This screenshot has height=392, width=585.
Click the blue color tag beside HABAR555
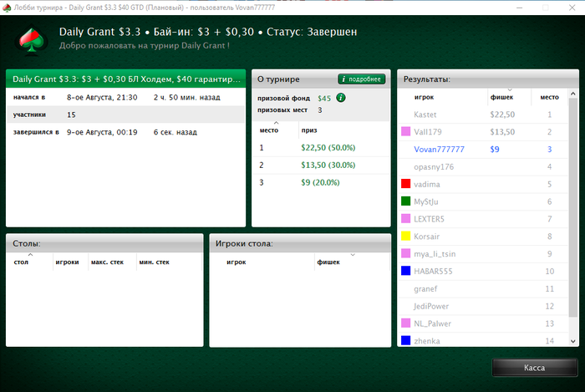pyautogui.click(x=405, y=272)
